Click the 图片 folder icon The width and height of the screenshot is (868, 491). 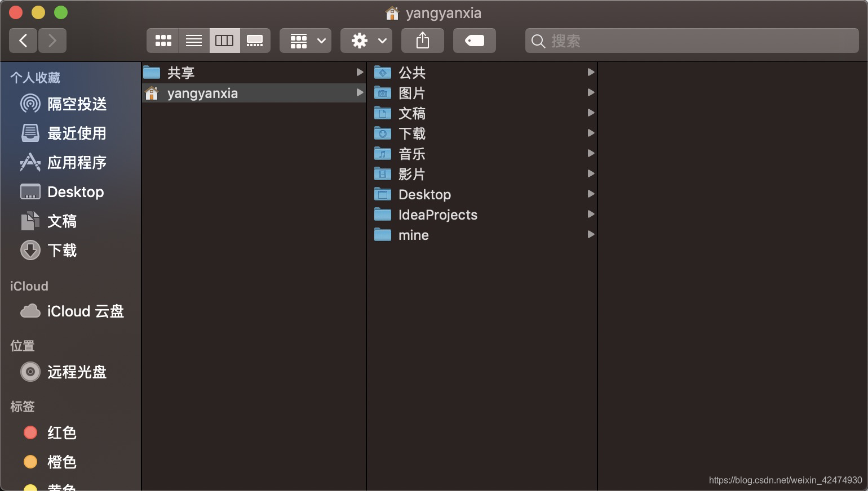pyautogui.click(x=383, y=92)
